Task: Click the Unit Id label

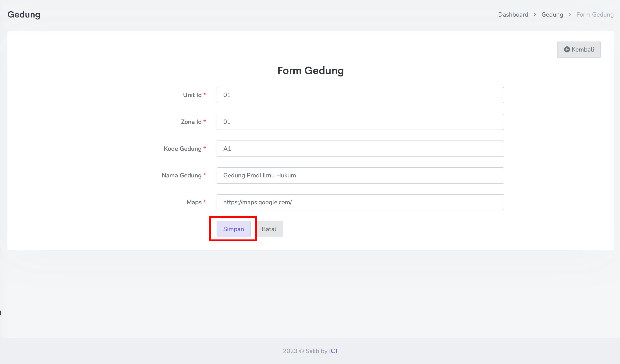Action: [x=192, y=95]
